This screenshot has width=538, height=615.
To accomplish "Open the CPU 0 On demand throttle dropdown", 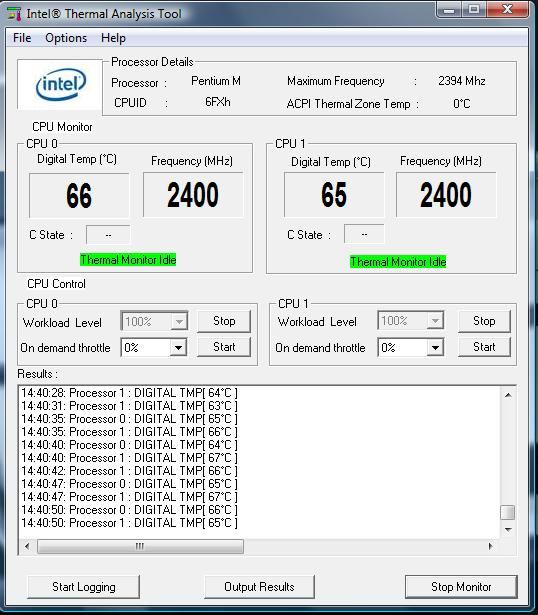I will pos(178,348).
